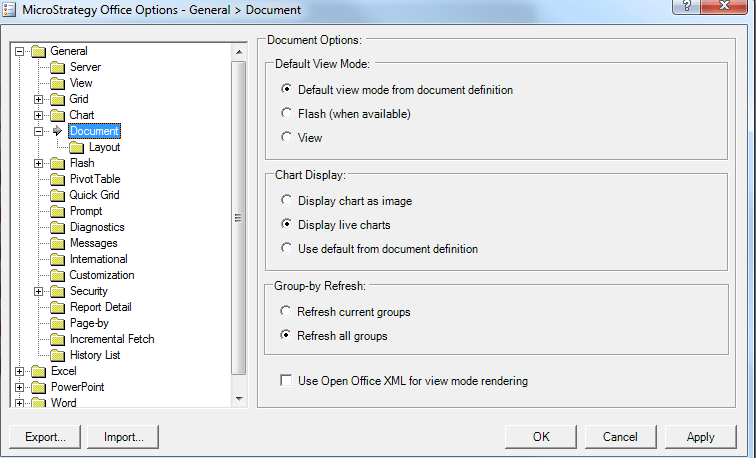Image resolution: width=756 pixels, height=458 pixels.
Task: Click the Flash folder icon
Action: tap(57, 163)
